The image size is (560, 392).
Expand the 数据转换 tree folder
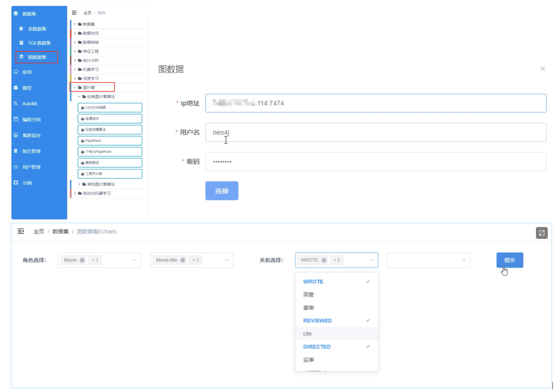(75, 42)
